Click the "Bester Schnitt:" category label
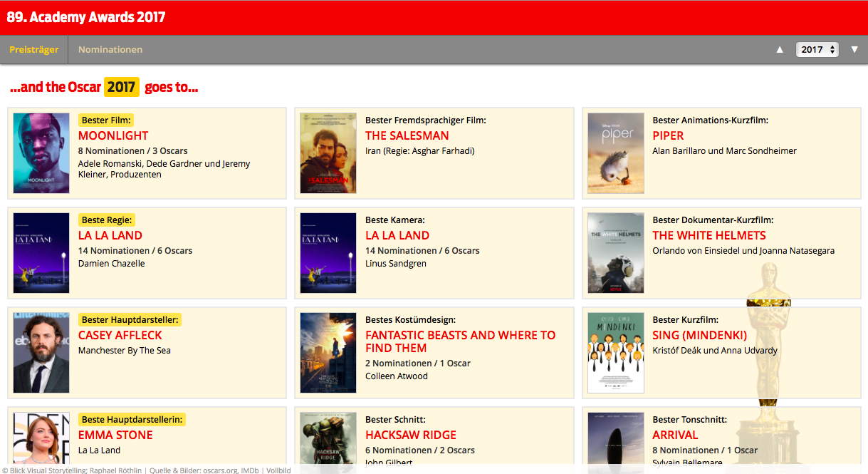 click(395, 420)
